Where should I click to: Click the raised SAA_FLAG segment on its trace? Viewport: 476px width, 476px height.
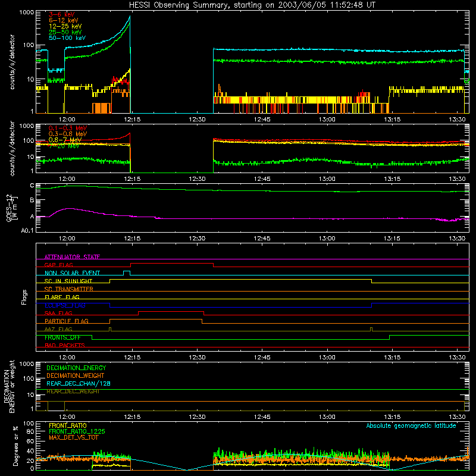pyautogui.click(x=171, y=312)
